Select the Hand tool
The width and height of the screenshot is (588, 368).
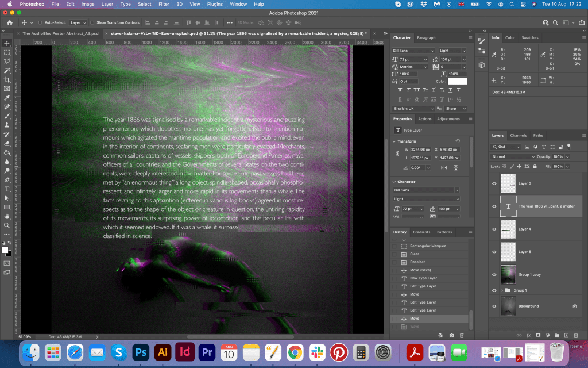[7, 216]
